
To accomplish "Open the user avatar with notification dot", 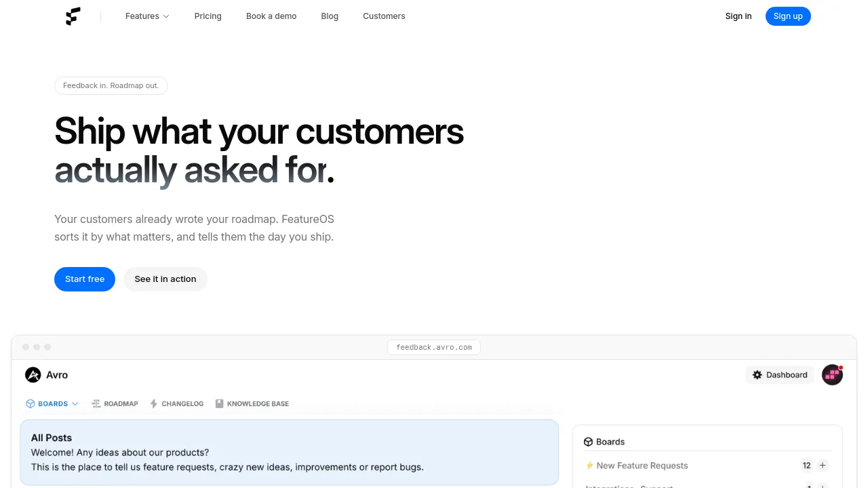I will [x=832, y=375].
